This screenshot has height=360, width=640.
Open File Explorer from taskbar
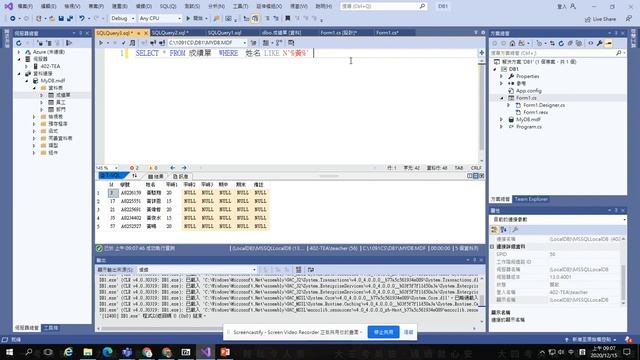[x=88, y=352]
